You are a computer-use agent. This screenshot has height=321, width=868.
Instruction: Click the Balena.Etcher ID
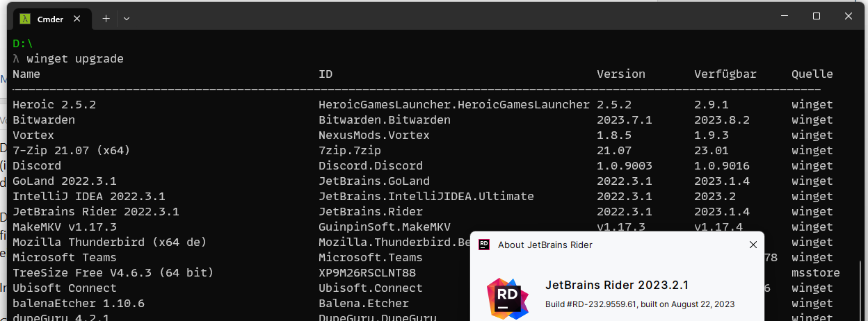(364, 304)
